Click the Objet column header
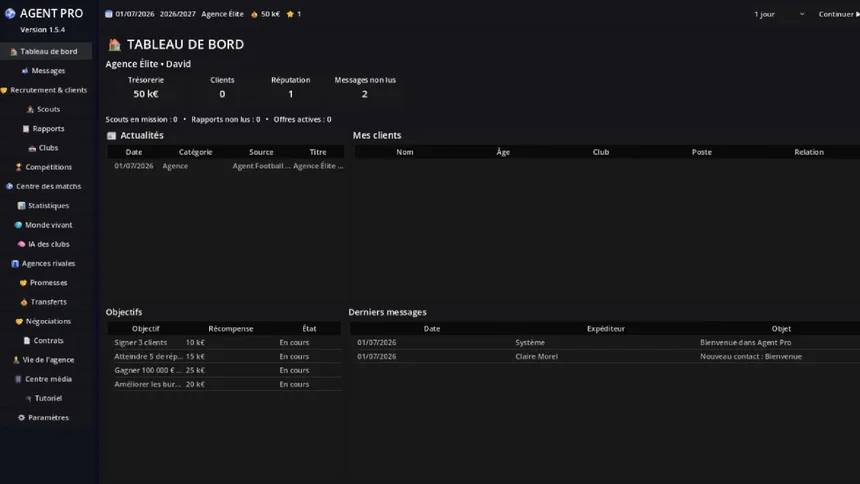The image size is (860, 484). [781, 329]
